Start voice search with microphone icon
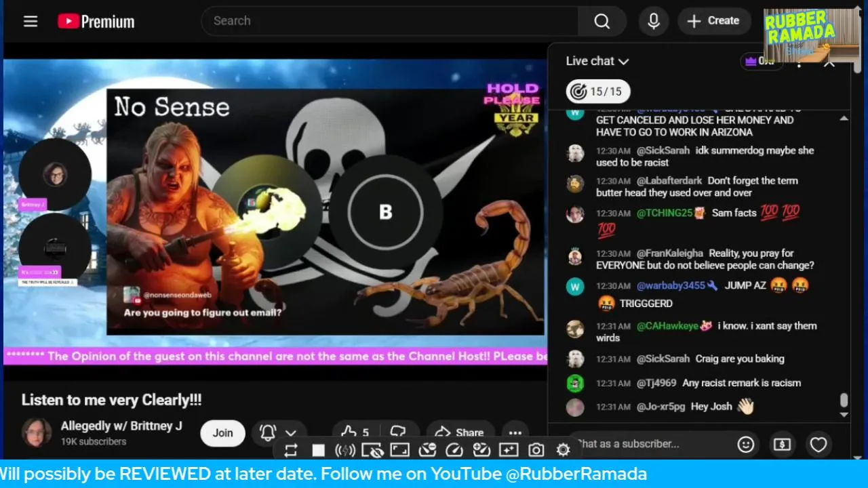 tap(654, 21)
